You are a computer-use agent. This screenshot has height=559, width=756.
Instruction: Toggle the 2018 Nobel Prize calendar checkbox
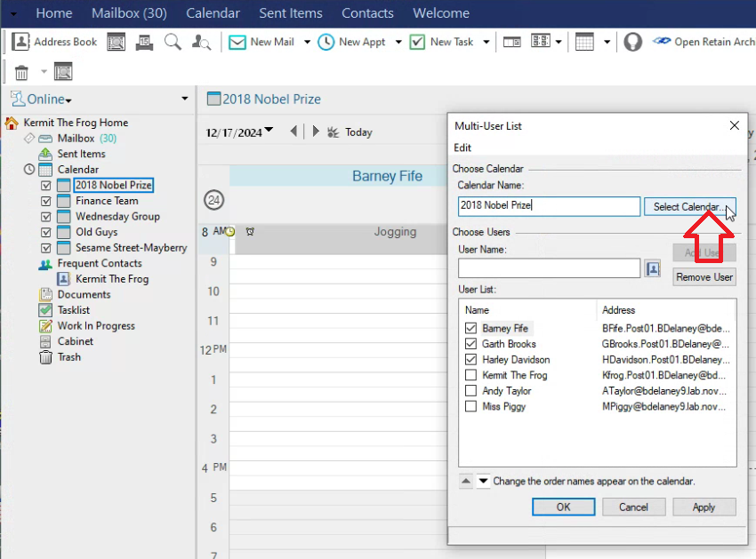pyautogui.click(x=46, y=186)
